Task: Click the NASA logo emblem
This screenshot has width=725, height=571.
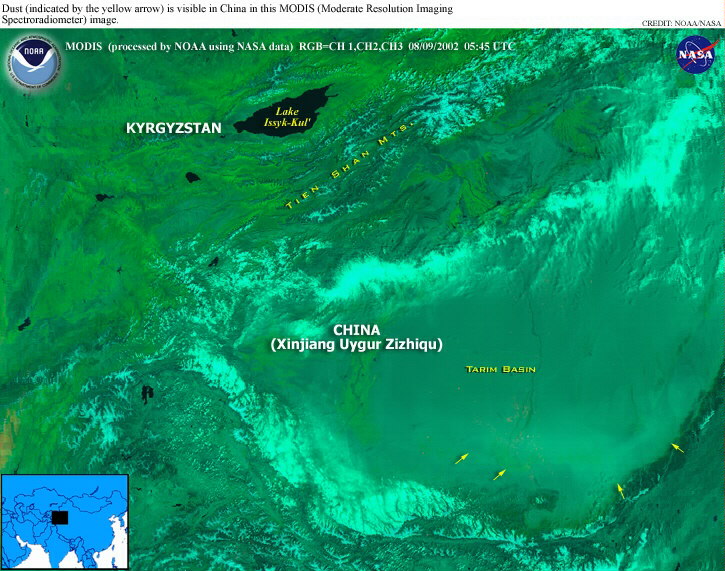Action: [695, 54]
